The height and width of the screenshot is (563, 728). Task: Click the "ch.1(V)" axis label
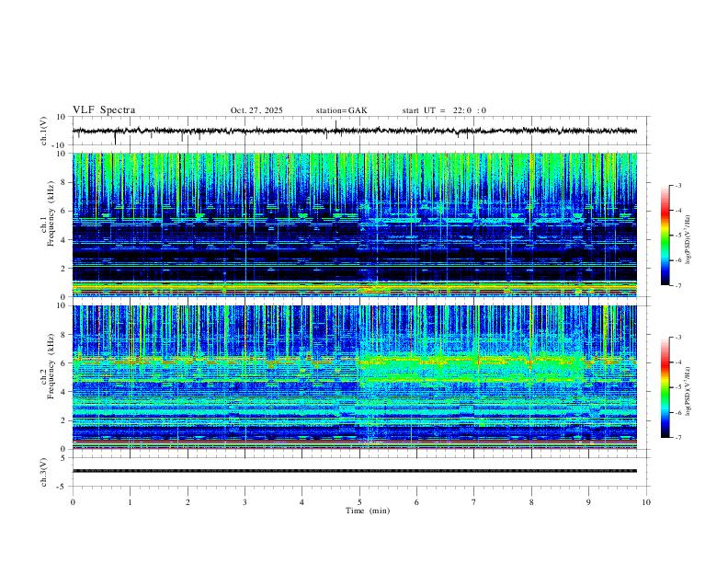pyautogui.click(x=43, y=131)
